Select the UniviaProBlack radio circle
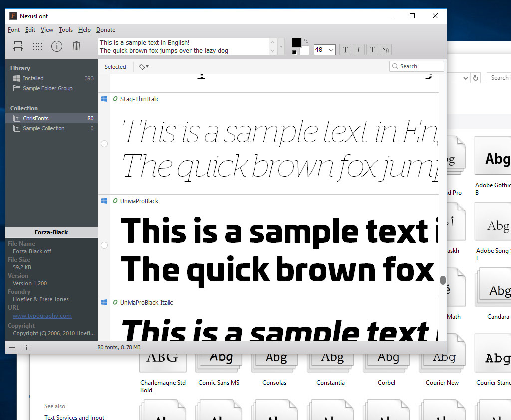511x420 pixels. [x=104, y=245]
